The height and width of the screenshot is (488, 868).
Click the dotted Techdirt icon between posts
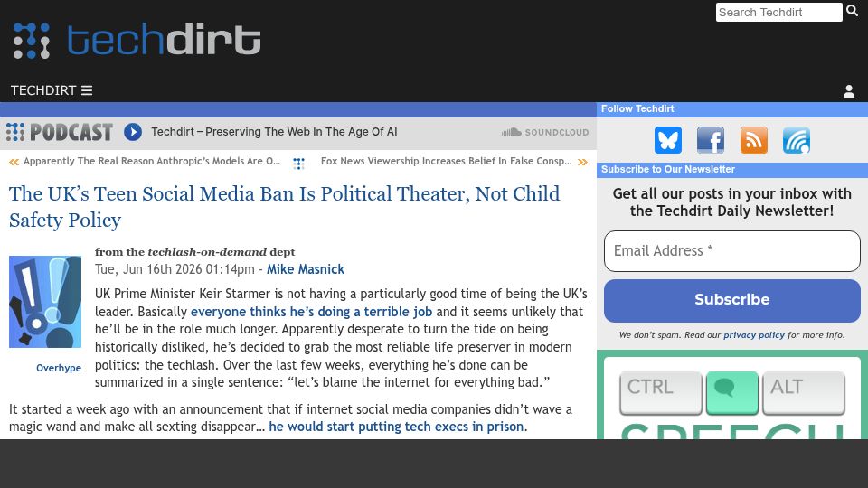299,164
